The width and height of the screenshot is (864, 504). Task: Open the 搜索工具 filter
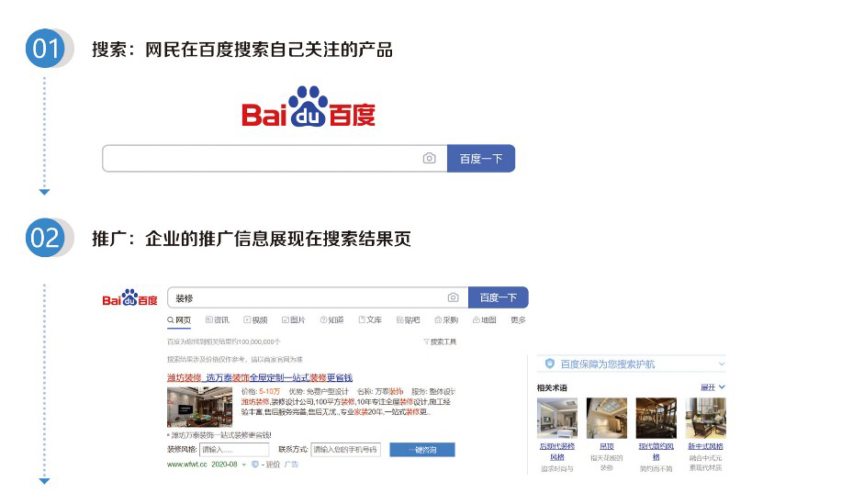pyautogui.click(x=440, y=342)
